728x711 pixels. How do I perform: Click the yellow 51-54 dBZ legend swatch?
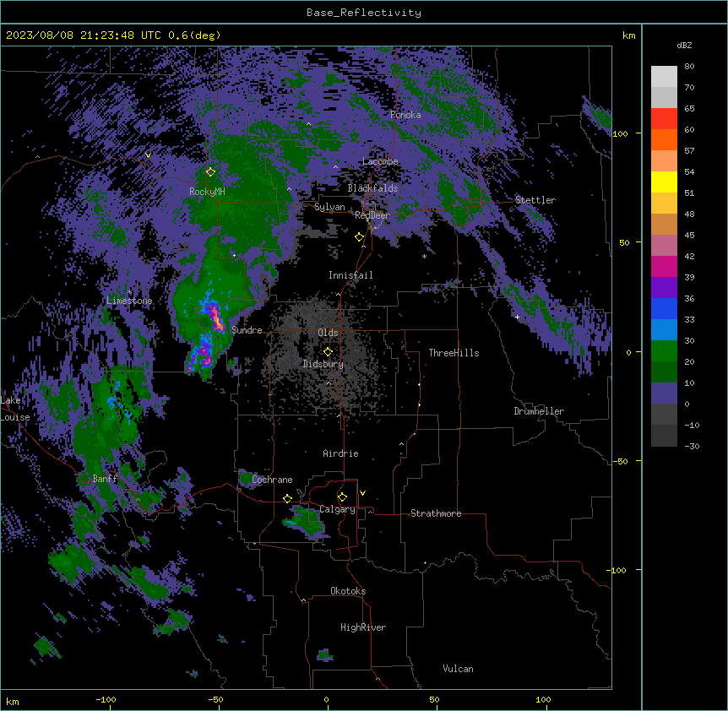pos(664,182)
